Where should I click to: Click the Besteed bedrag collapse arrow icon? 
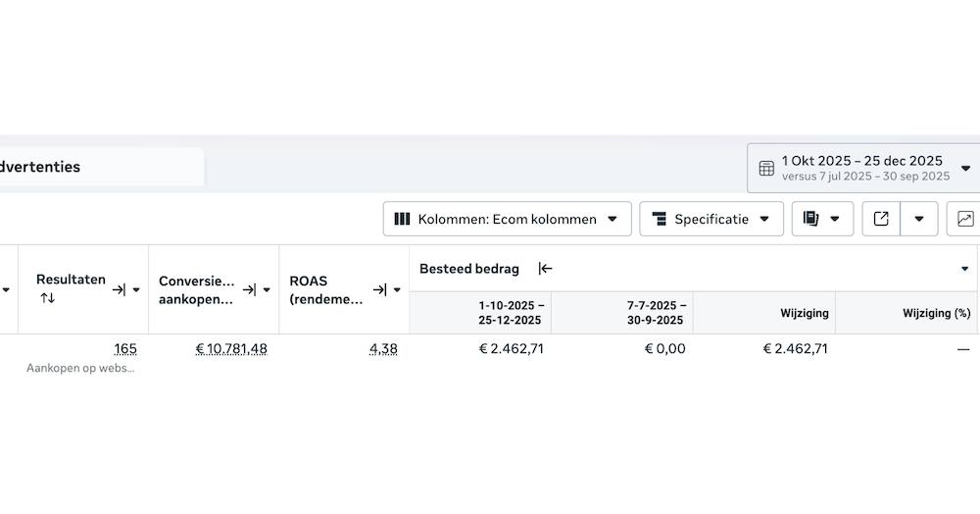[x=545, y=269]
